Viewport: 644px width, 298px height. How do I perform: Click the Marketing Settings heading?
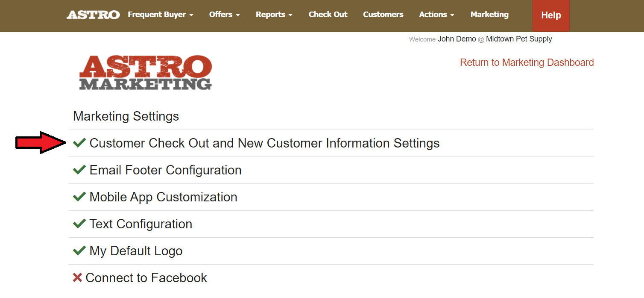[x=126, y=116]
